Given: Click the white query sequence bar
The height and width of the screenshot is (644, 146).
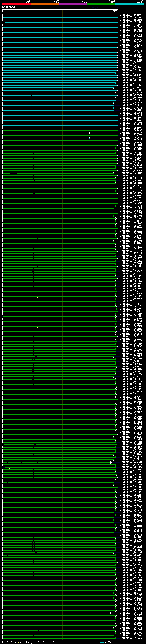Looking at the screenshot, I should coord(60,9).
